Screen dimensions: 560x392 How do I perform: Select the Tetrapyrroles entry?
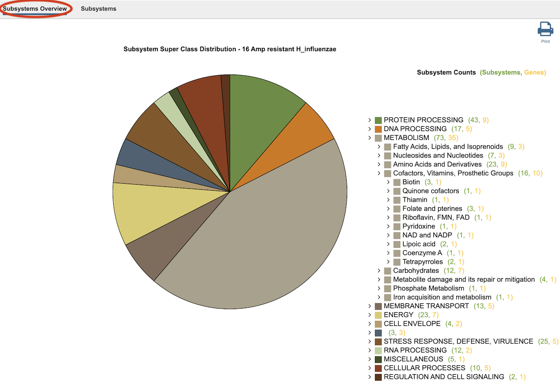pyautogui.click(x=423, y=261)
